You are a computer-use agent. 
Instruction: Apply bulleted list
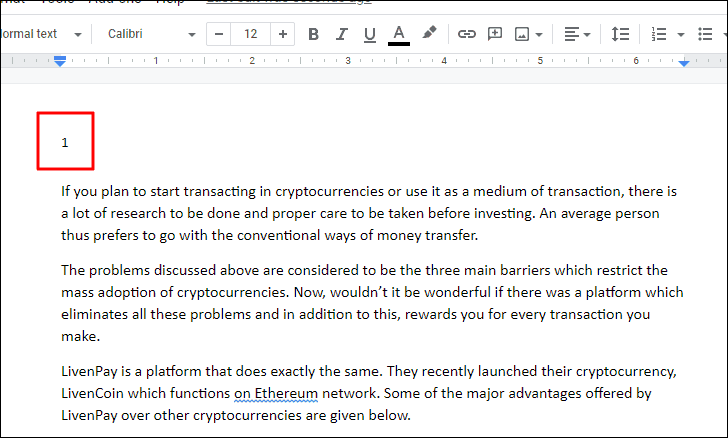pyautogui.click(x=705, y=34)
